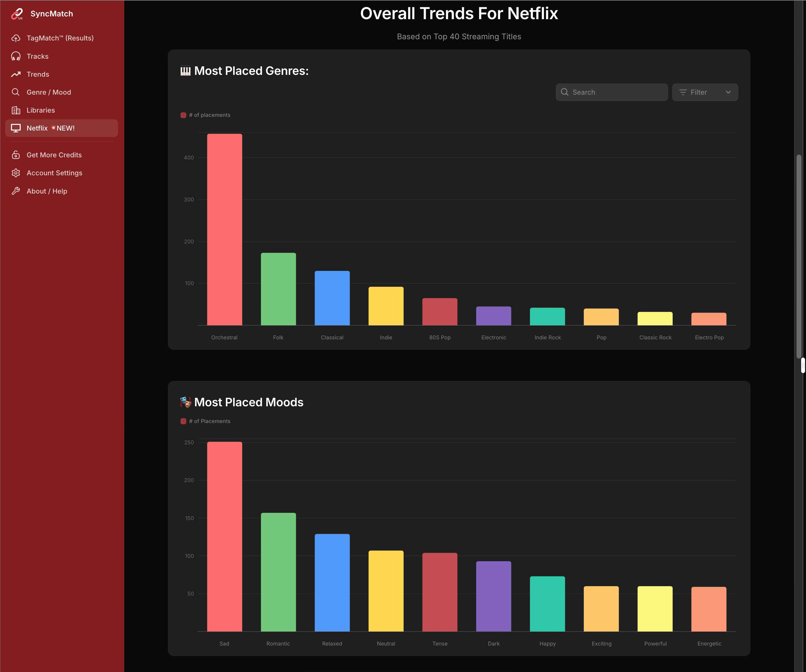The width and height of the screenshot is (806, 672).
Task: Click the Dark purple bar
Action: click(x=494, y=597)
